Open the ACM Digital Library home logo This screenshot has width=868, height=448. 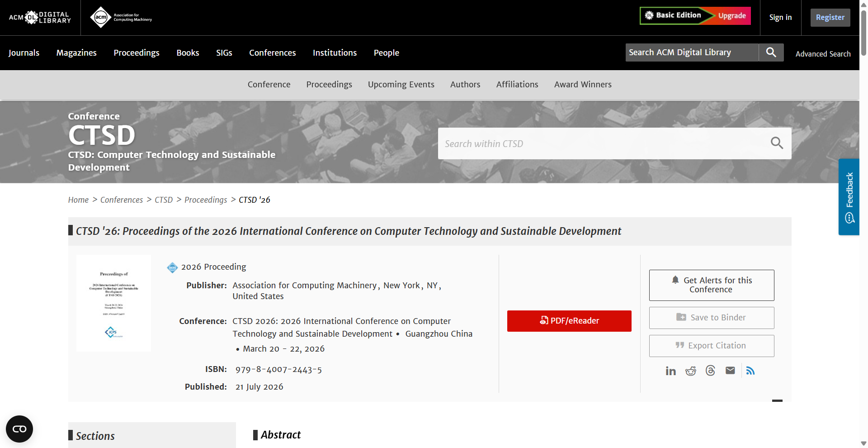(40, 18)
